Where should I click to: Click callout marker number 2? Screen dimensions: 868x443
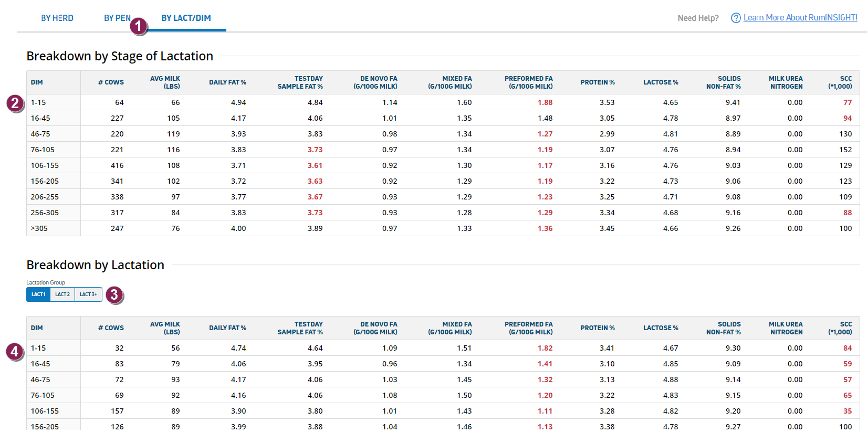click(15, 103)
